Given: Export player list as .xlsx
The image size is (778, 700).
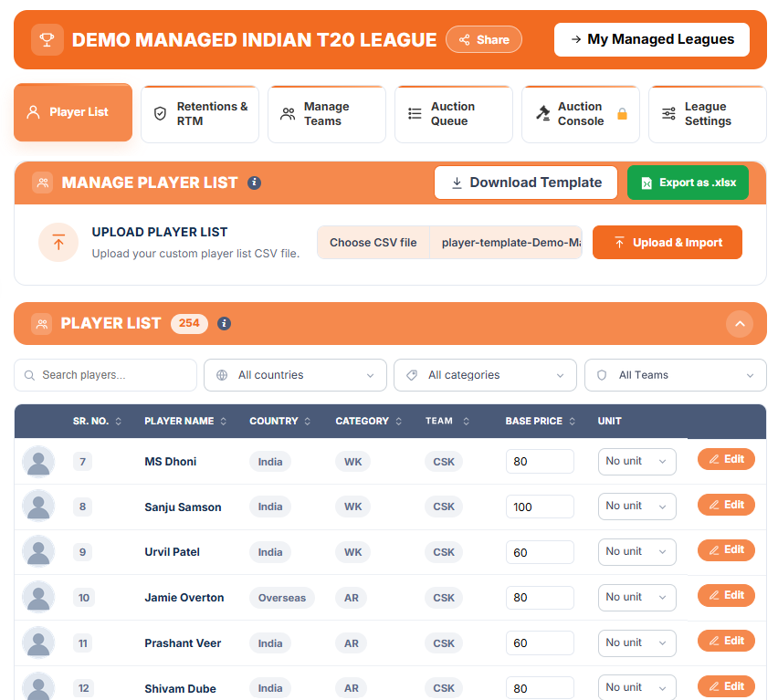Looking at the screenshot, I should click(x=689, y=183).
